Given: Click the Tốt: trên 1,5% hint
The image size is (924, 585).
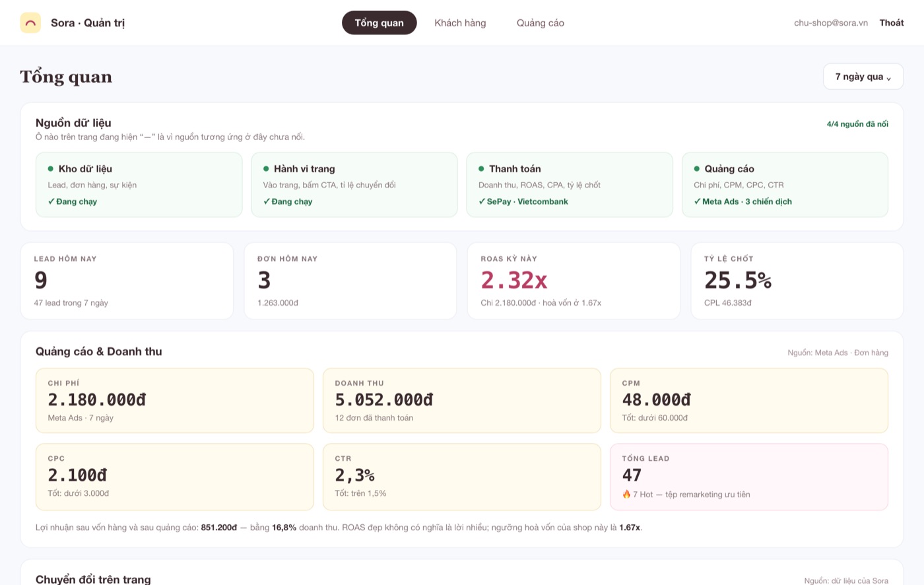Looking at the screenshot, I should click(x=360, y=493).
